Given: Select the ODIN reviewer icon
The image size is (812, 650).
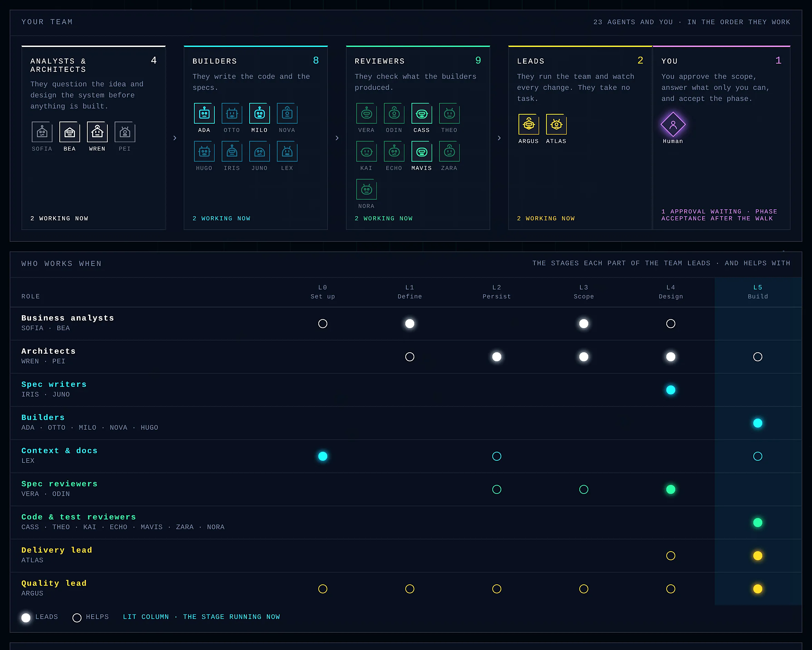Looking at the screenshot, I should (394, 113).
